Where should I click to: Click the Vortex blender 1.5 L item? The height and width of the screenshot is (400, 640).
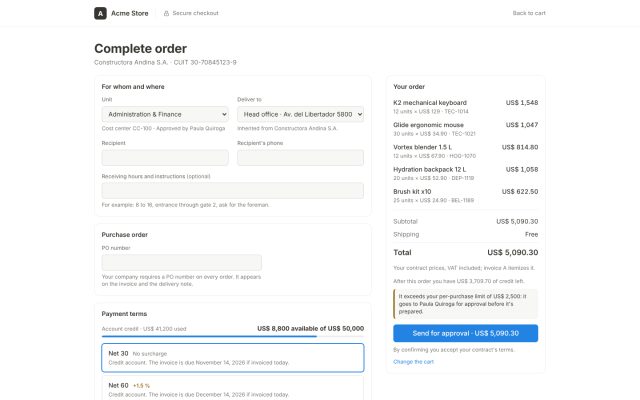click(465, 151)
